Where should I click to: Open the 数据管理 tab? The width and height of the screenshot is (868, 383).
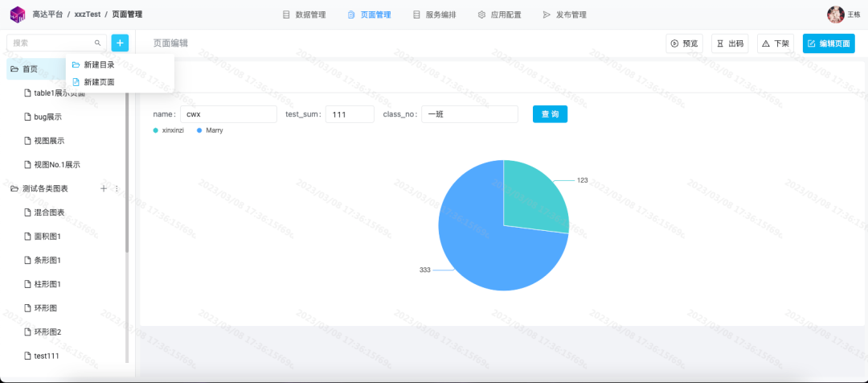304,15
